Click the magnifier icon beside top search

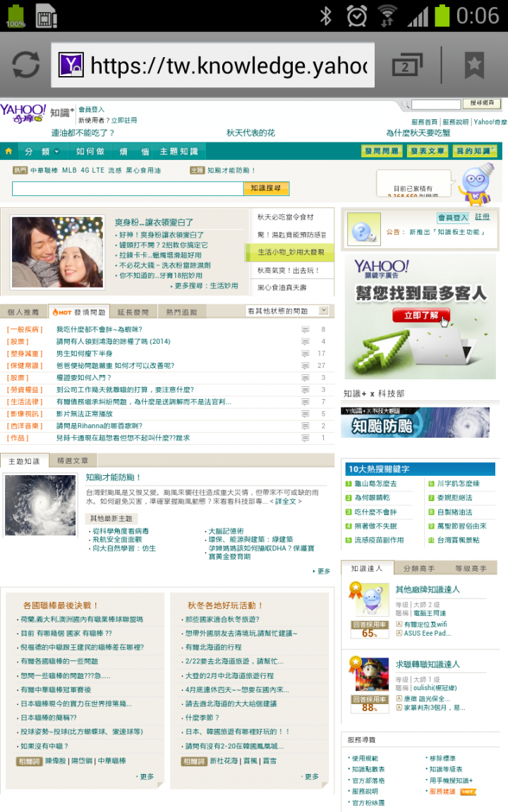[406, 104]
